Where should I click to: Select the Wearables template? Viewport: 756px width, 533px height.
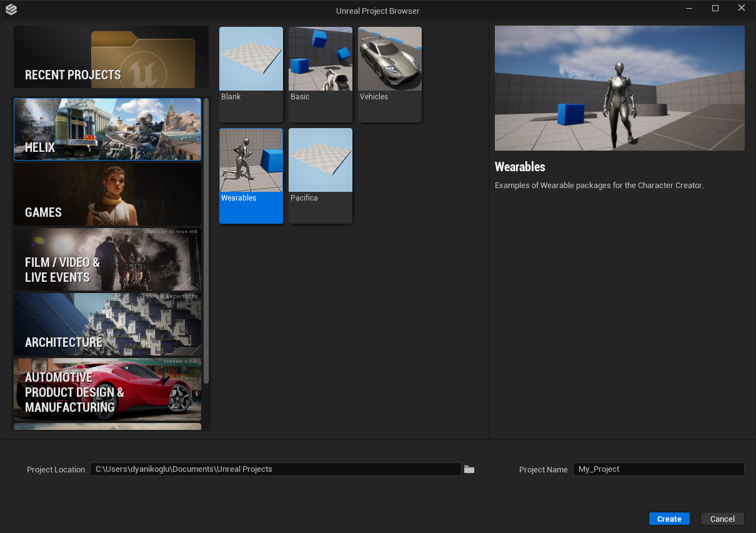[251, 176]
